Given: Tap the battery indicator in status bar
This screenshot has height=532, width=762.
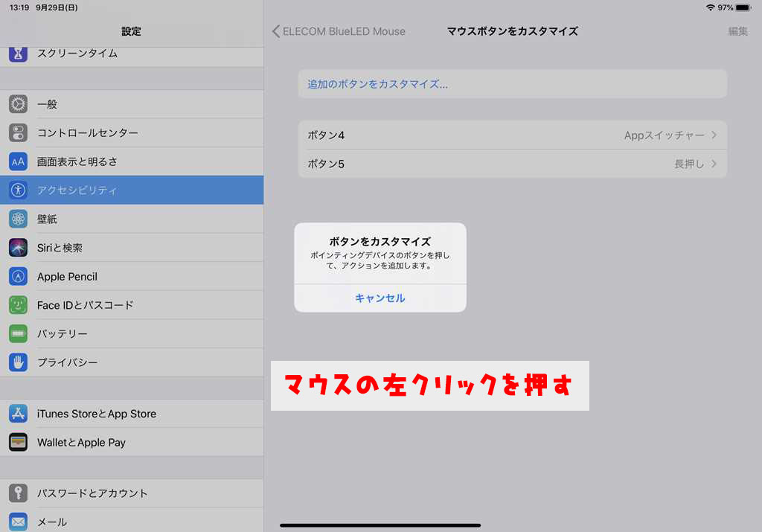Looking at the screenshot, I should click(x=743, y=7).
